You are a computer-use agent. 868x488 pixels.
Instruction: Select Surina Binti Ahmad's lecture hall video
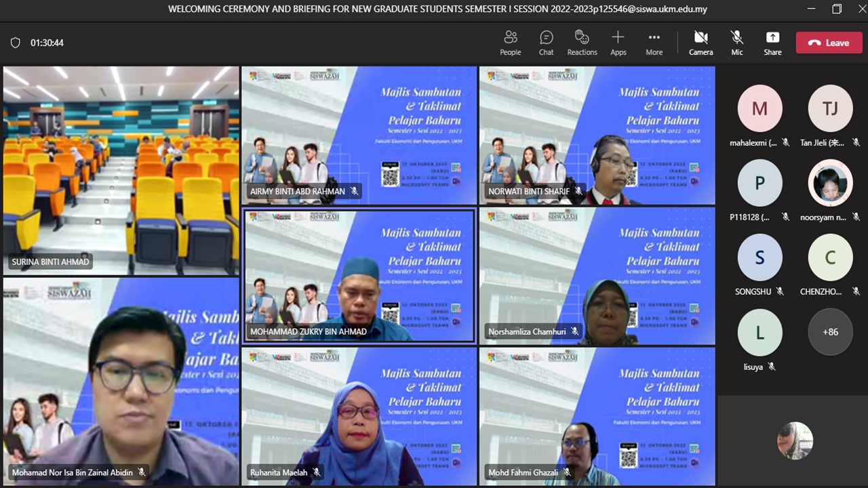click(121, 169)
